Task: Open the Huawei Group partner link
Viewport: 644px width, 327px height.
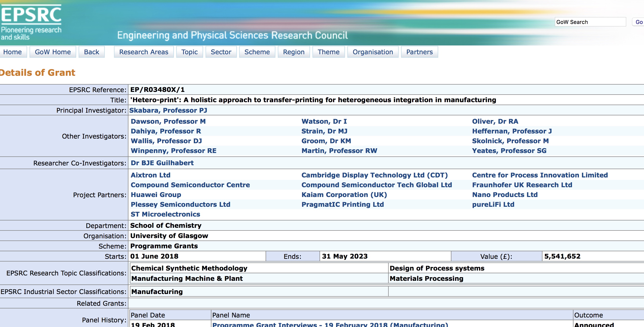Action: click(156, 195)
